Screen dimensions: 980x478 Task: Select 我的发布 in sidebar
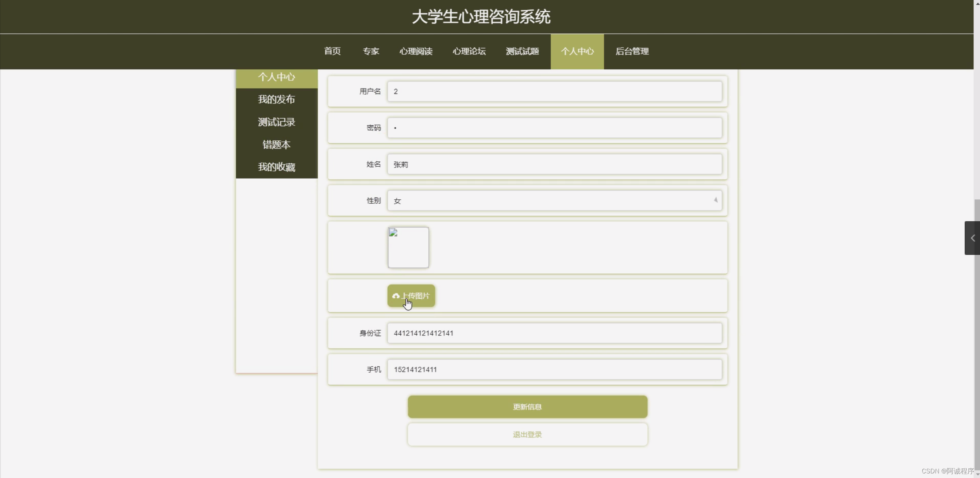point(276,99)
